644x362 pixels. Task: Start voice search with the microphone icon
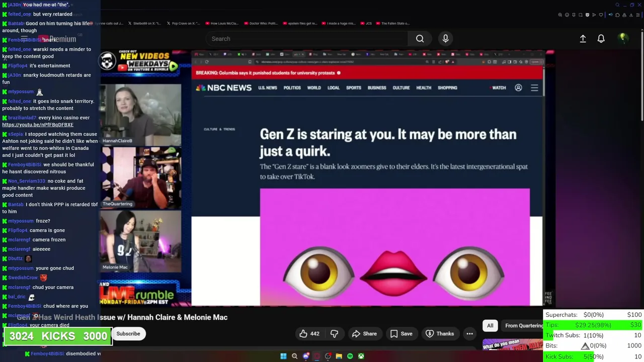pos(445,39)
